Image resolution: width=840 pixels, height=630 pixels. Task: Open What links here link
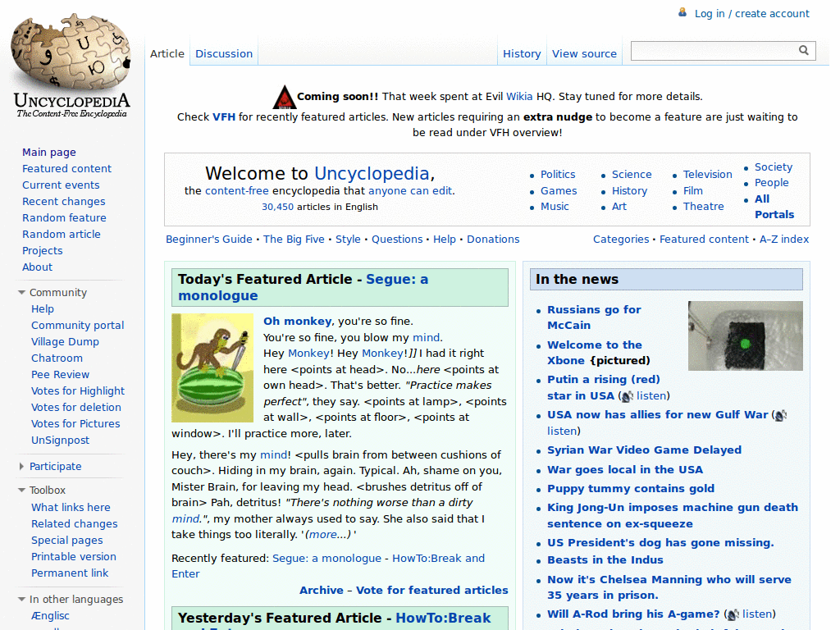71,507
